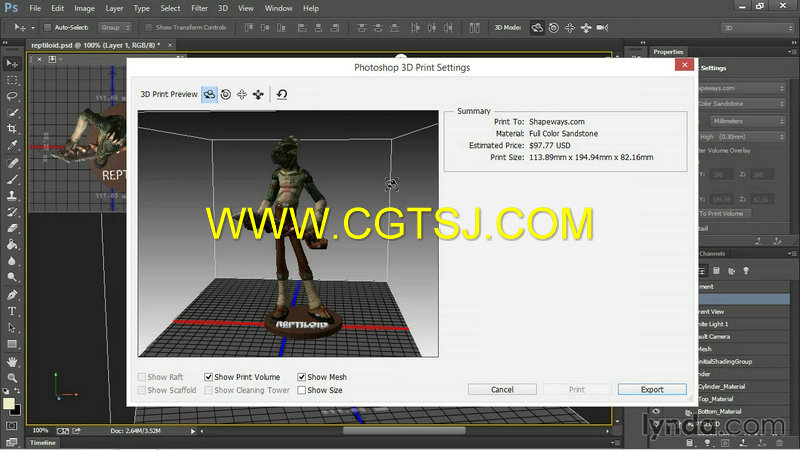Image resolution: width=800 pixels, height=450 pixels.
Task: Select the Rectangular Marquee tool
Action: pos(12,80)
